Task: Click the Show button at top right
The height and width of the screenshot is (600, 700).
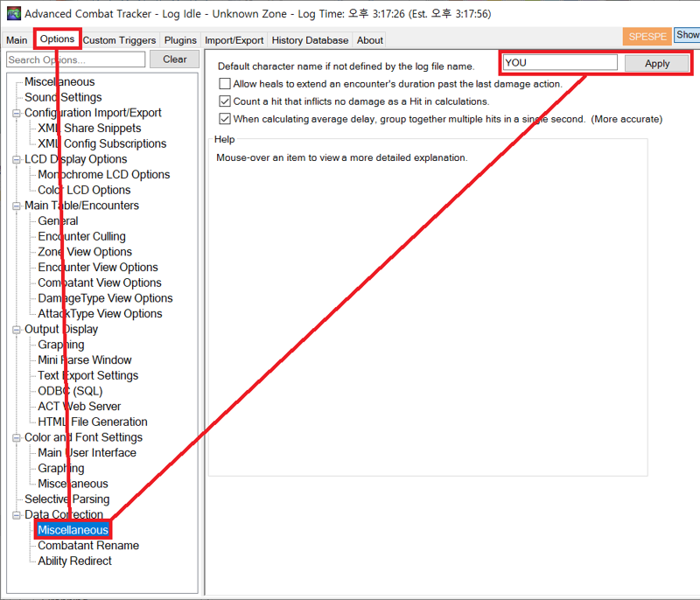Action: pos(687,35)
